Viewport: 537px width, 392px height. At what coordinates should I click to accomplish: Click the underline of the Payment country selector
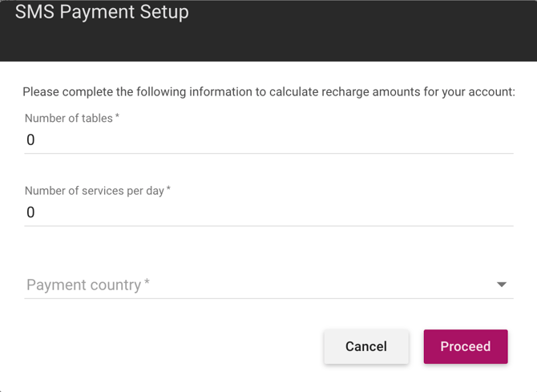coord(268,298)
